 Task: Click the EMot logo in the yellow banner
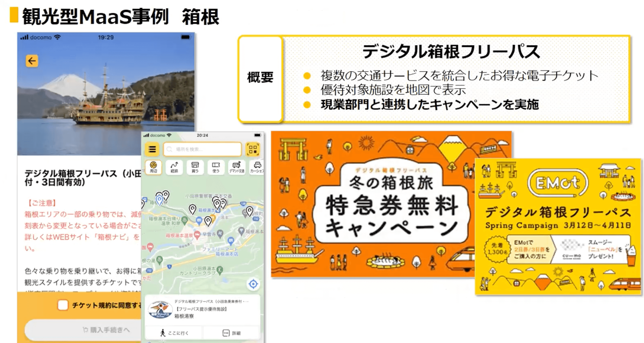click(558, 183)
